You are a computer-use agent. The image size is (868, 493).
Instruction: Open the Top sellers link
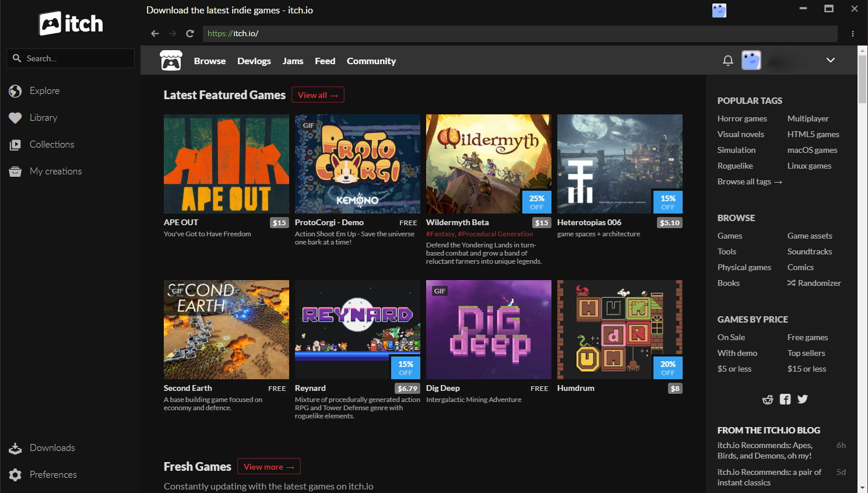pos(806,353)
